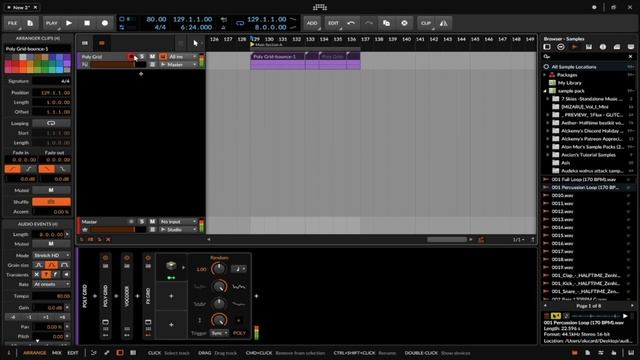Image resolution: width=640 pixels, height=360 pixels.
Task: Open the CLIP menu
Action: click(426, 23)
